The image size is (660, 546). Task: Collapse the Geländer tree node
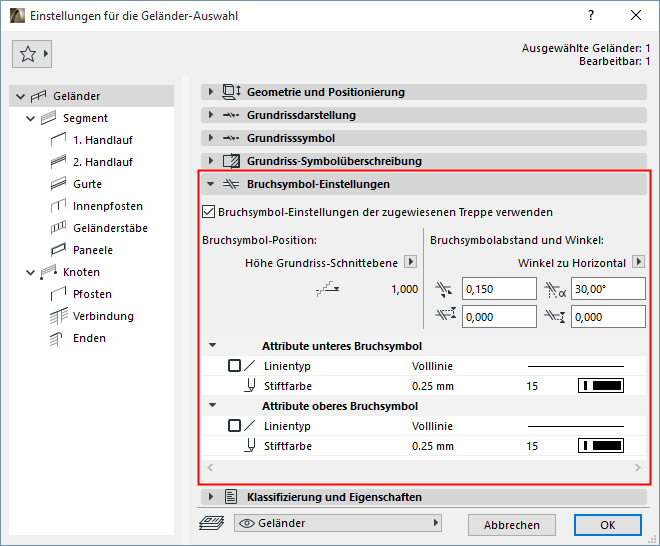pyautogui.click(x=20, y=96)
